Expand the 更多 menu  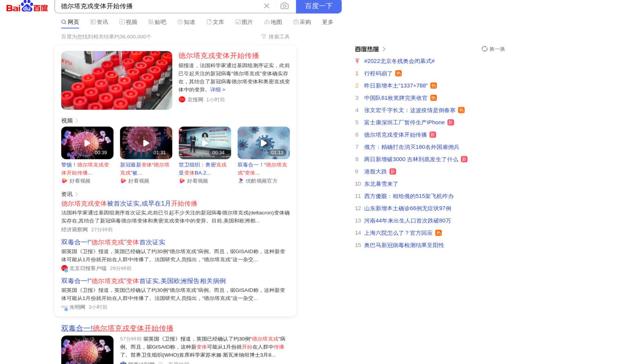coord(328,22)
